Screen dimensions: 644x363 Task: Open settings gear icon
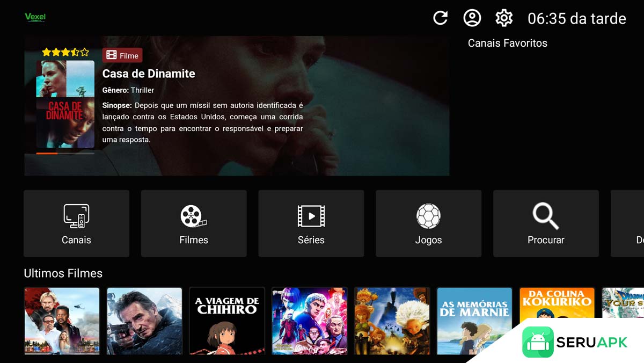click(504, 18)
